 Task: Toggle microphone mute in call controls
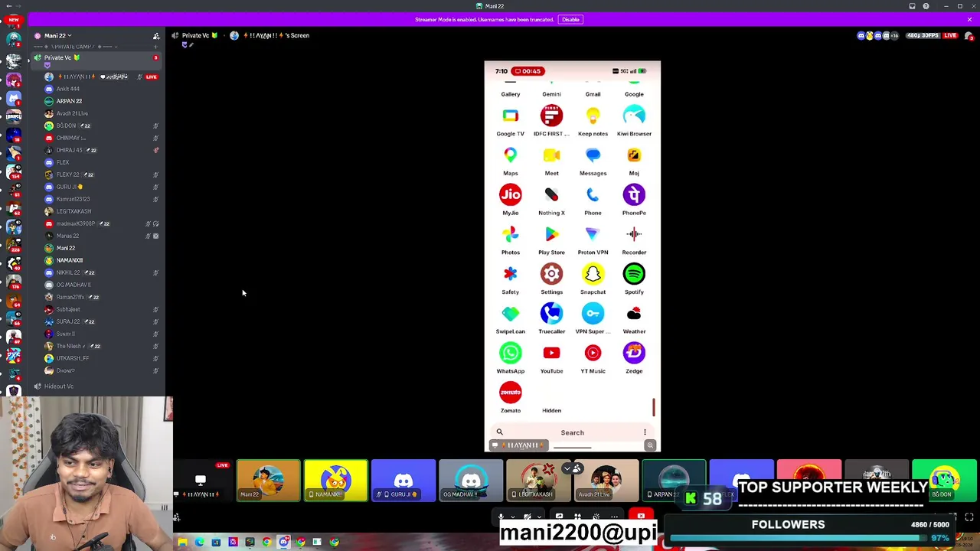tap(501, 517)
